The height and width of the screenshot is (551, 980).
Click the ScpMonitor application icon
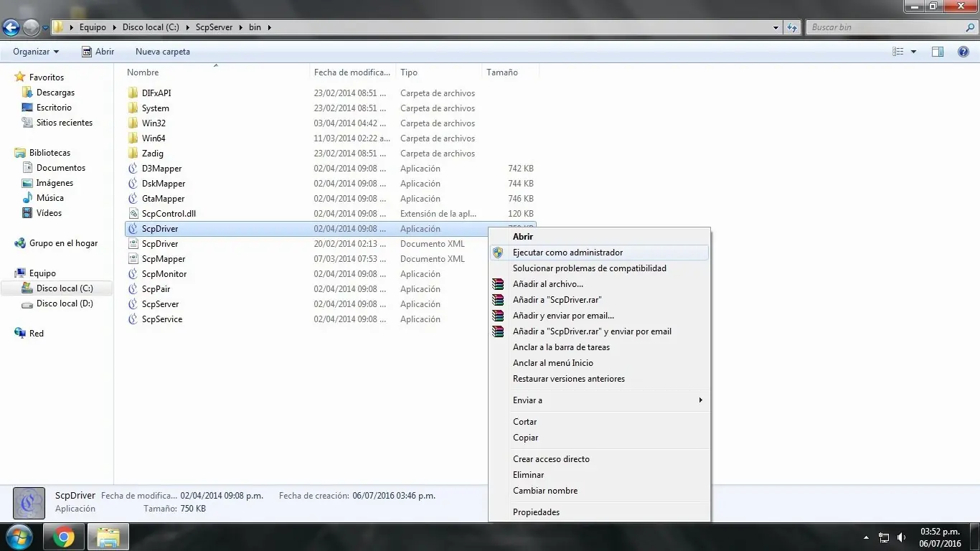pyautogui.click(x=133, y=274)
